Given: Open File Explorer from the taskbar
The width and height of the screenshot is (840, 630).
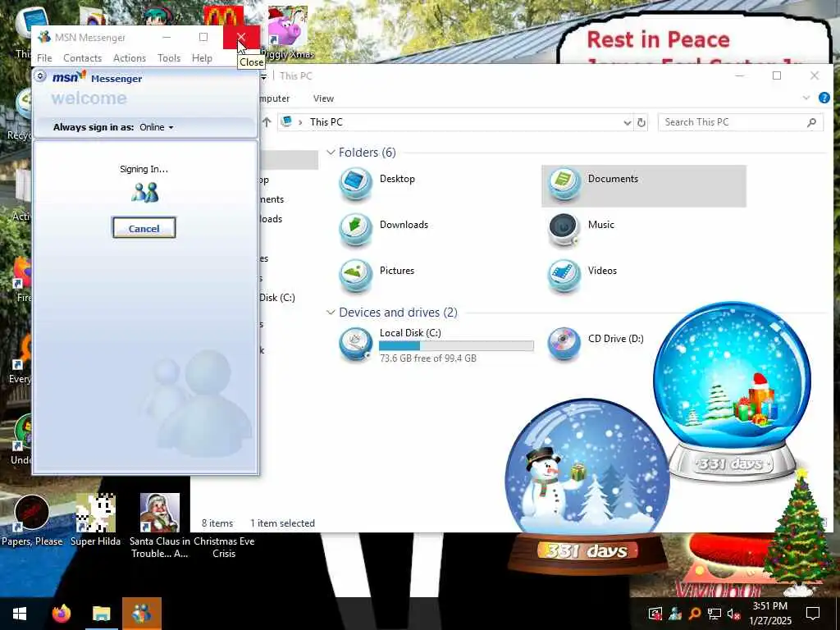Looking at the screenshot, I should coord(101,614).
